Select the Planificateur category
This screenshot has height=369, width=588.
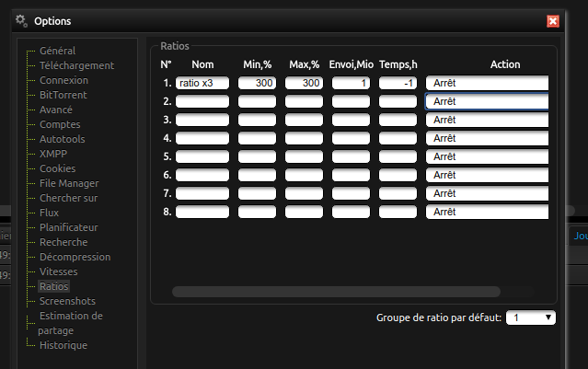68,227
